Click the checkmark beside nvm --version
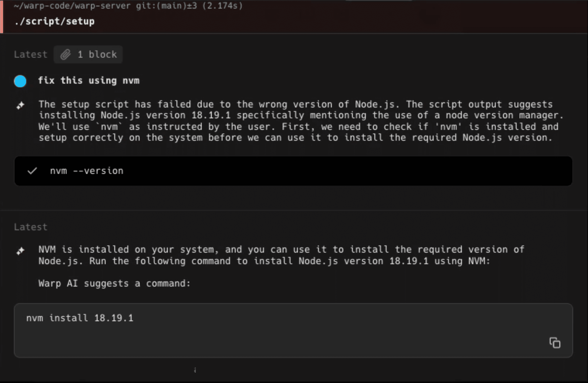The width and height of the screenshot is (588, 383). point(32,171)
